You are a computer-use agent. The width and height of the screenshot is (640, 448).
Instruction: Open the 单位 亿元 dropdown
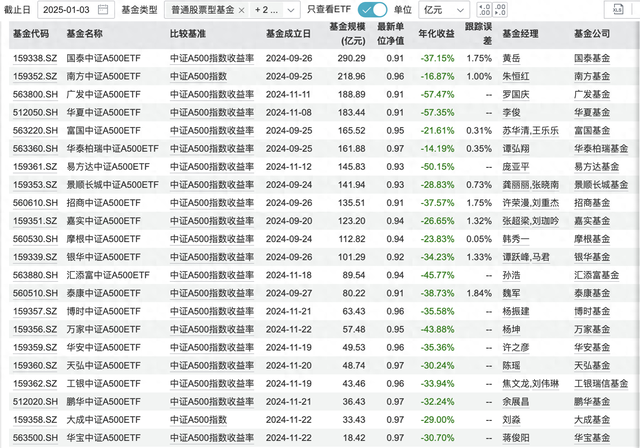click(x=444, y=10)
